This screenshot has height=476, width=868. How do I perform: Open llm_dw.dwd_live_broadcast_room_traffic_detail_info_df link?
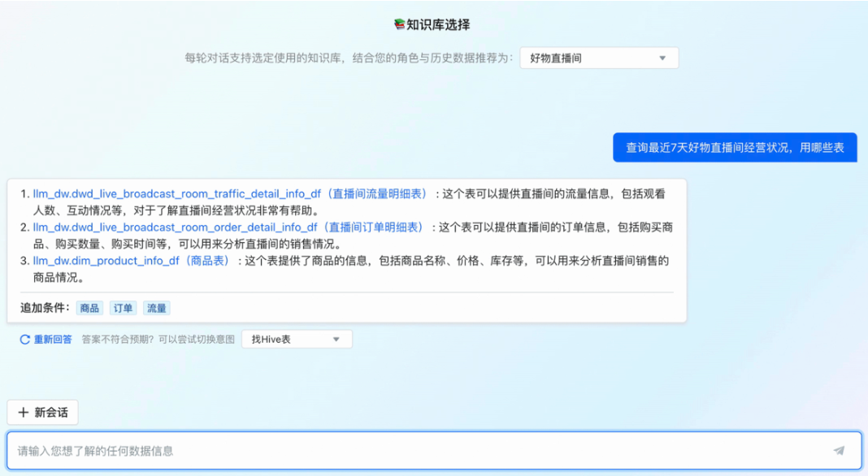coord(230,193)
